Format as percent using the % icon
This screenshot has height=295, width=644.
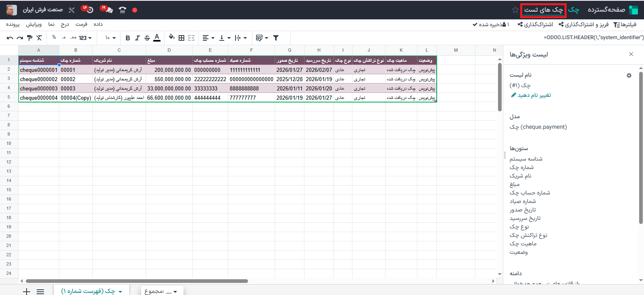click(54, 38)
